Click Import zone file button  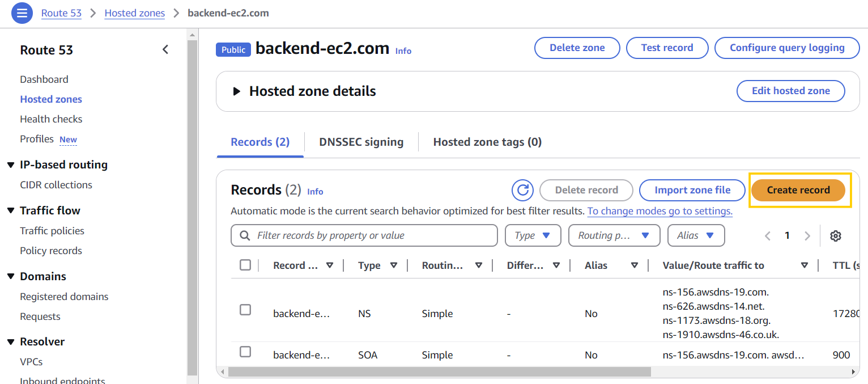click(692, 190)
